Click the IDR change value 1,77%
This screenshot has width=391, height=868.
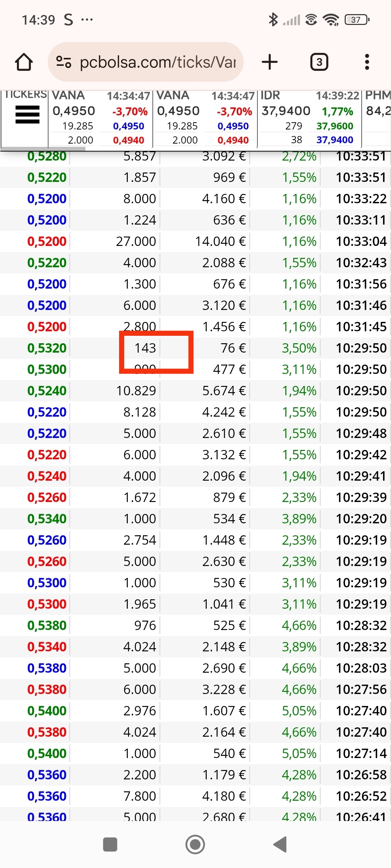(x=337, y=111)
